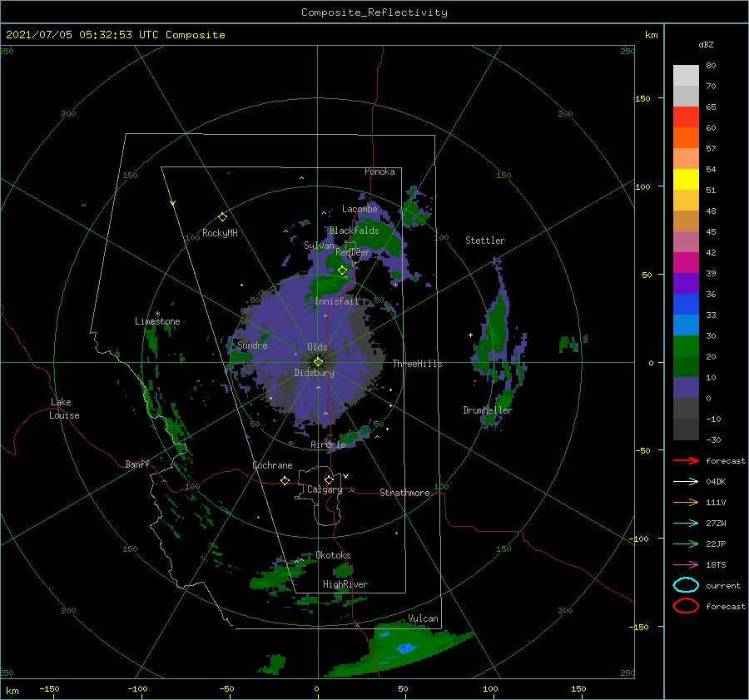The image size is (749, 700).
Task: Select the Didsbury town label
Action: (314, 373)
